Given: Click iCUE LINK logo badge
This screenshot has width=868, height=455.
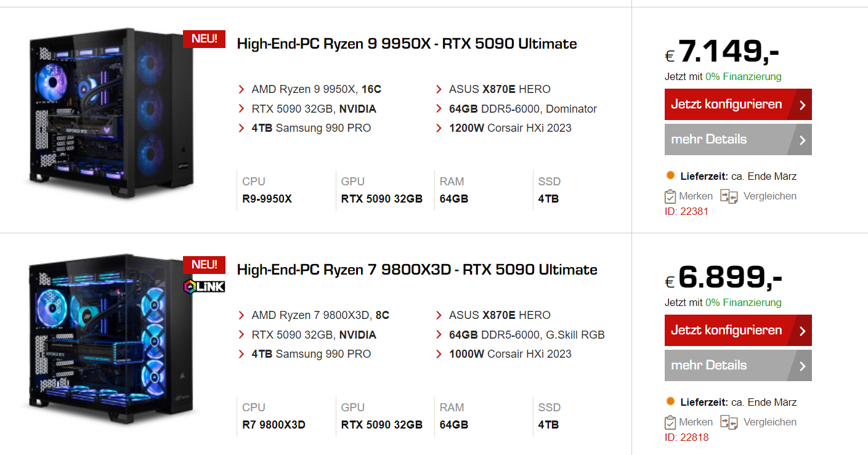Looking at the screenshot, I should [204, 286].
